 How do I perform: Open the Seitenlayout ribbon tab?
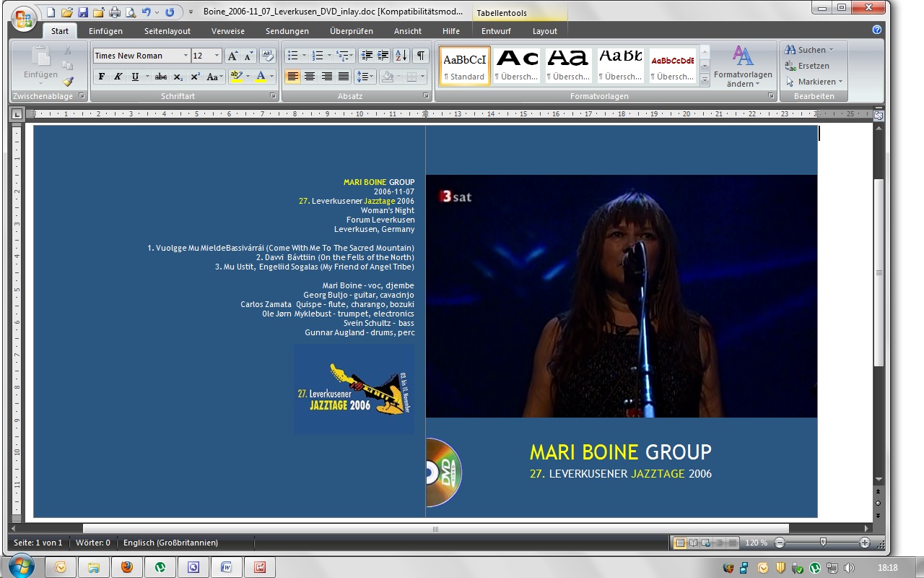(167, 31)
